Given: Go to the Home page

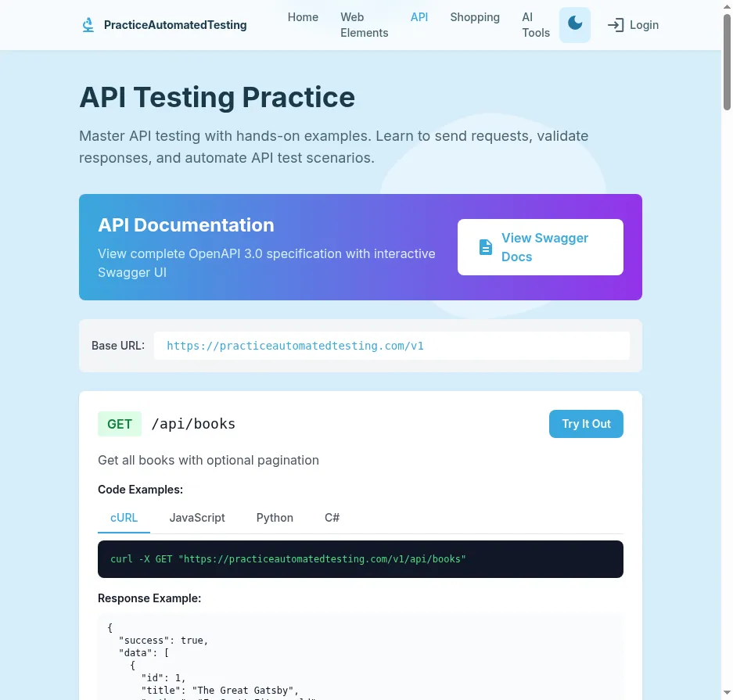Looking at the screenshot, I should pyautogui.click(x=303, y=16).
